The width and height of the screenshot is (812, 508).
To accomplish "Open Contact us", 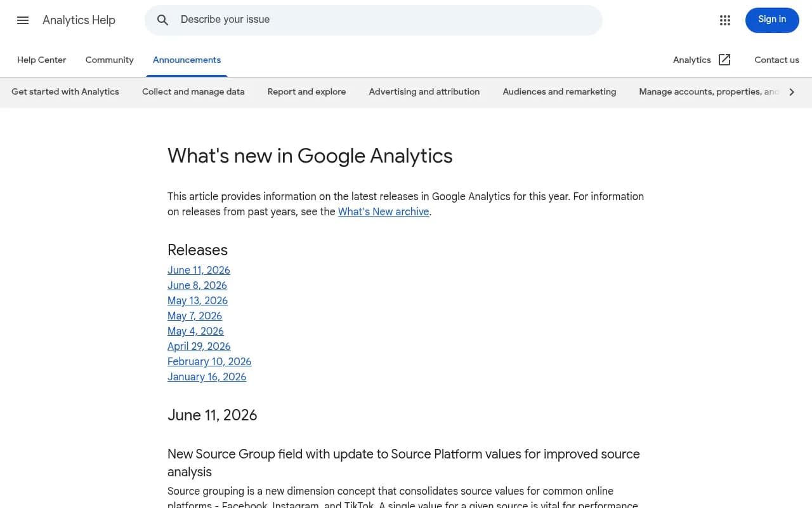I will (776, 60).
